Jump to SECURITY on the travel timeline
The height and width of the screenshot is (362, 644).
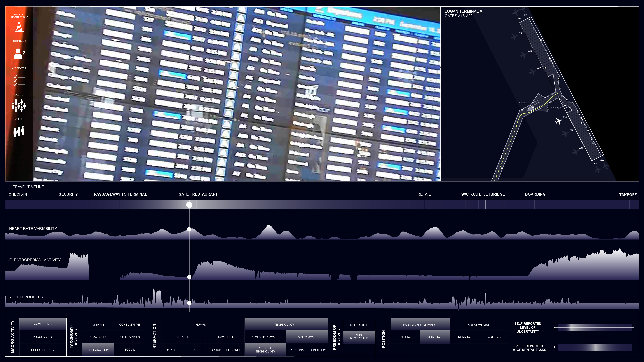68,194
